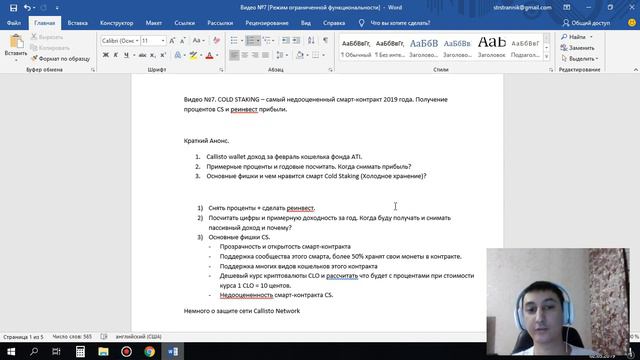This screenshot has height=360, width=640.
Task: Increase the paragraph indent
Action: pos(296,40)
